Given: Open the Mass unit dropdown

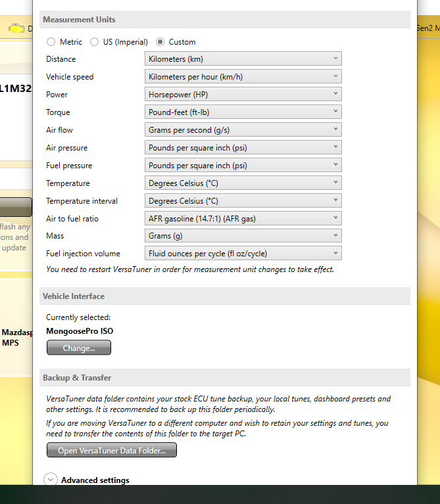Looking at the screenshot, I should click(243, 236).
